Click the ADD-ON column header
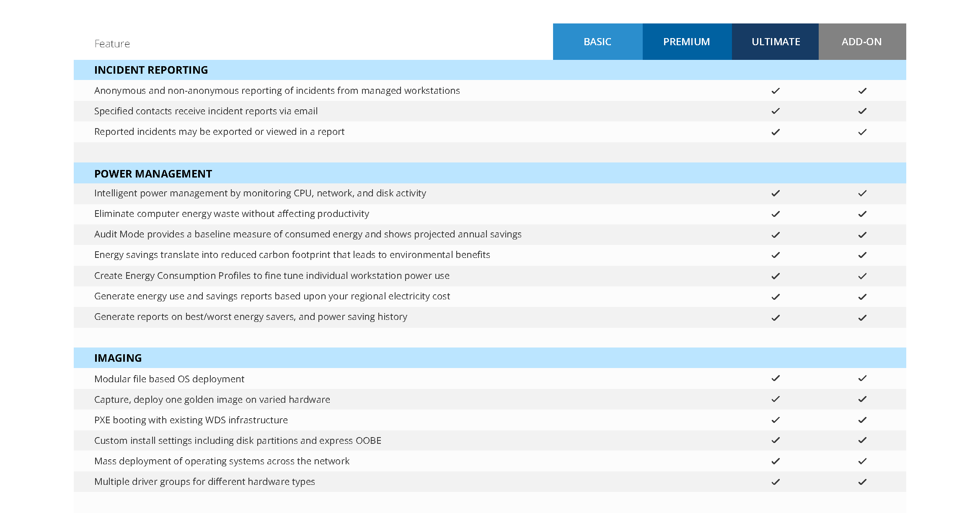 click(861, 42)
